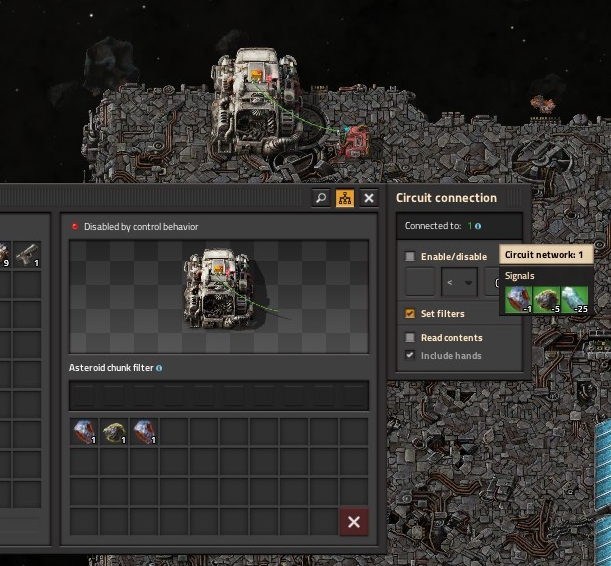The height and width of the screenshot is (566, 611).
Task: Click the red trash X slot button
Action: (354, 522)
